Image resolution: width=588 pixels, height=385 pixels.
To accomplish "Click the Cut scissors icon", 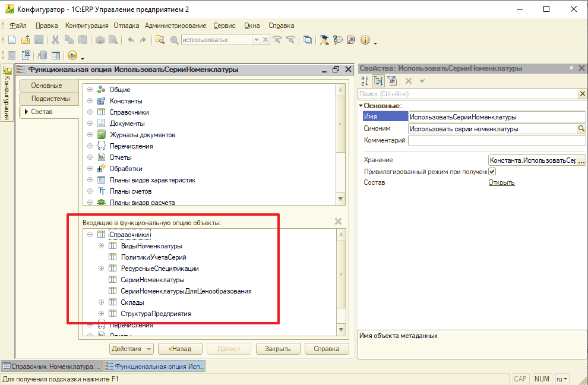I will [55, 40].
